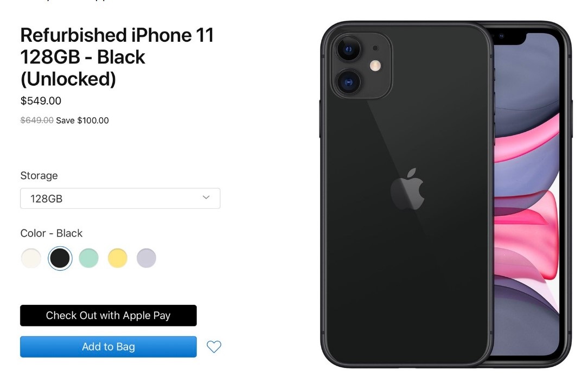Click the Storage label

click(39, 176)
